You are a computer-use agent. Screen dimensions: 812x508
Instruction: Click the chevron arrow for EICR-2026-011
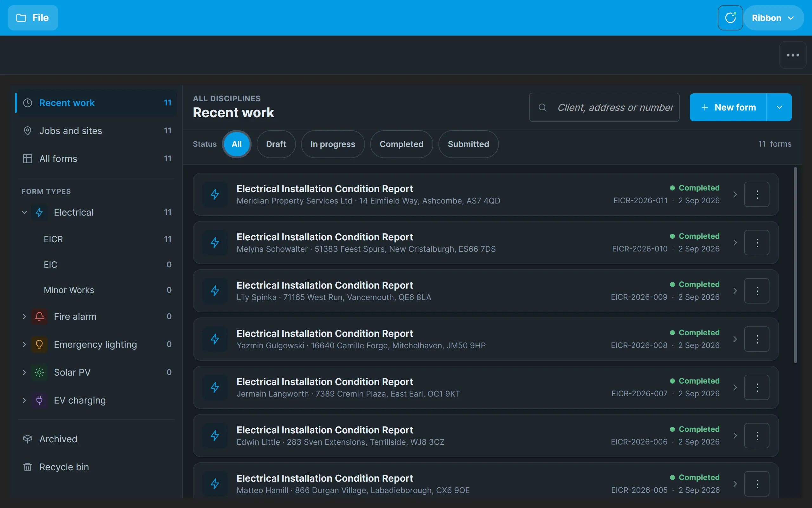click(x=735, y=195)
